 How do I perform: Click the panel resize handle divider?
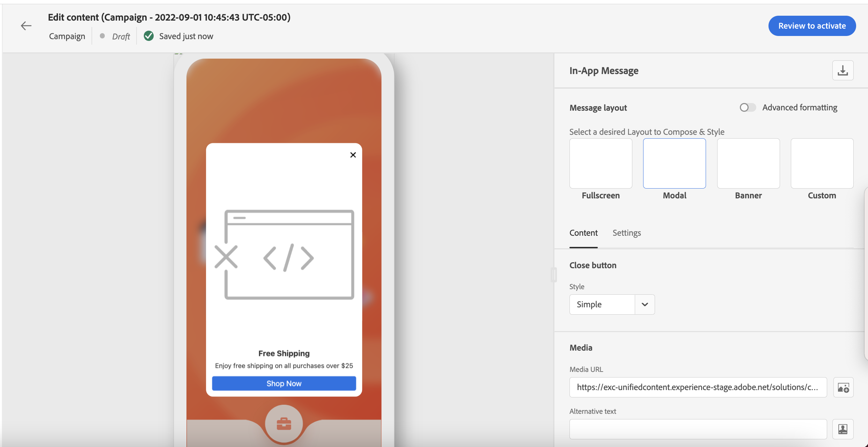point(553,275)
